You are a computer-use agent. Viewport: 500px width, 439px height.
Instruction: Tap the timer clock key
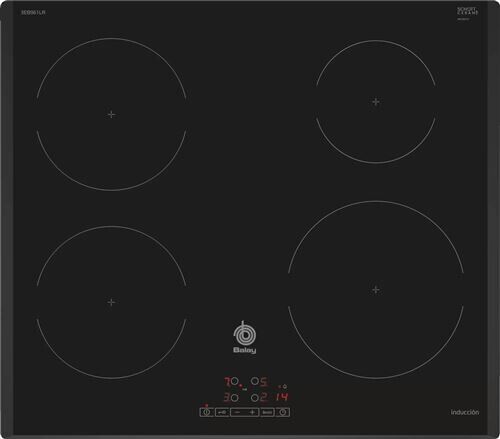click(283, 412)
